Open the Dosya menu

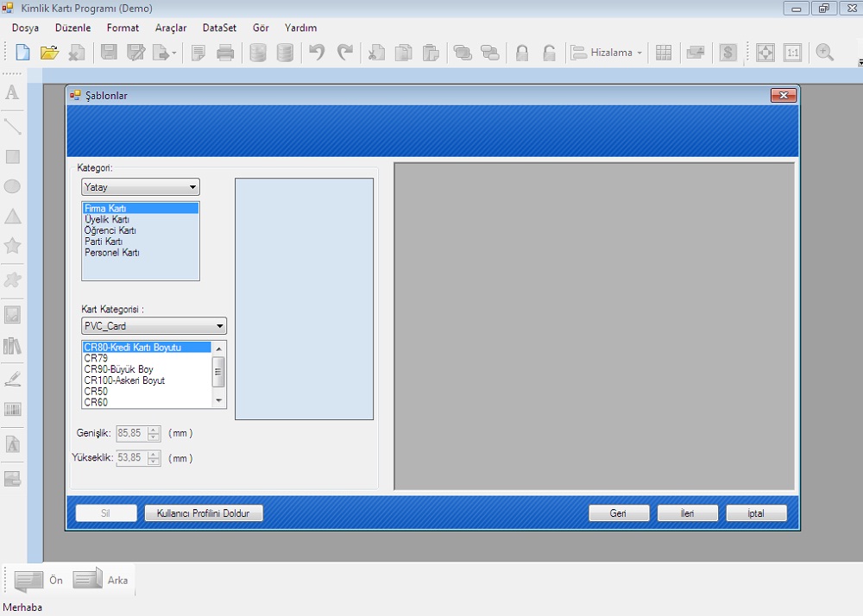[25, 28]
